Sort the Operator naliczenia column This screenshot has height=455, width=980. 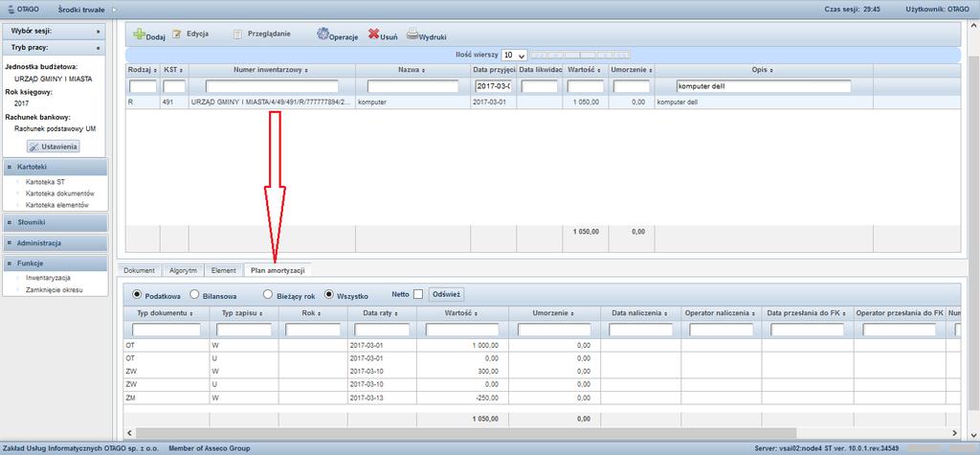click(x=753, y=313)
